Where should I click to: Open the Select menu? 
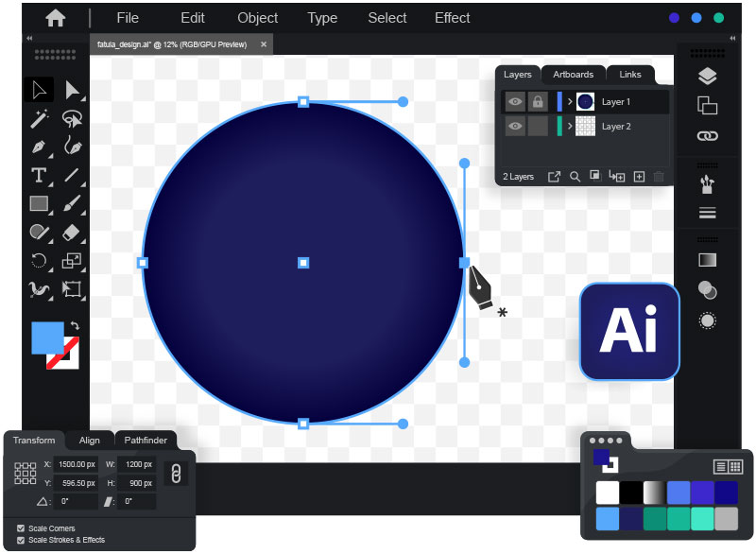pyautogui.click(x=387, y=18)
